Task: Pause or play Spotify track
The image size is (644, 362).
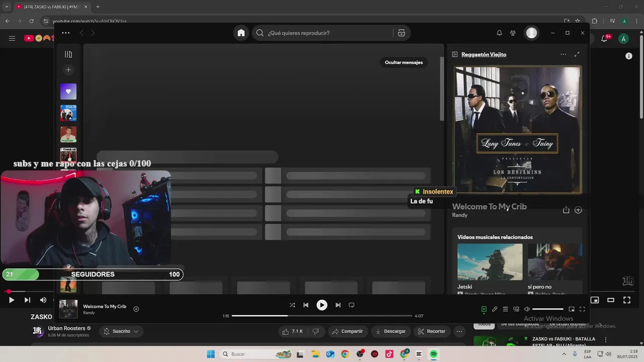Action: 322,305
